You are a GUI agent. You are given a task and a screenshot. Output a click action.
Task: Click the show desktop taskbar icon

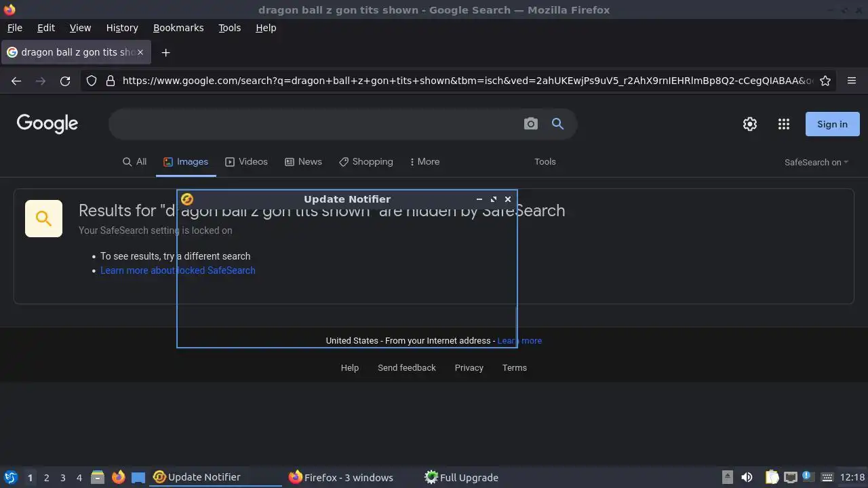tap(138, 477)
